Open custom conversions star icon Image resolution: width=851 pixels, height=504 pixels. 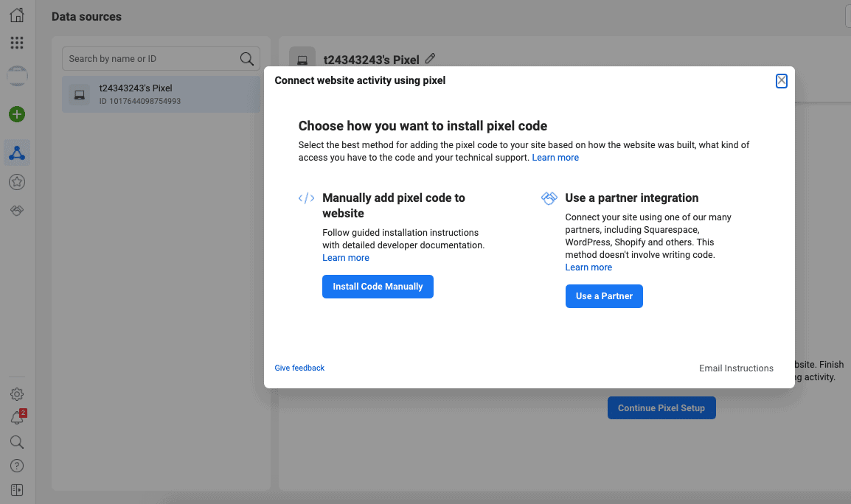17,181
